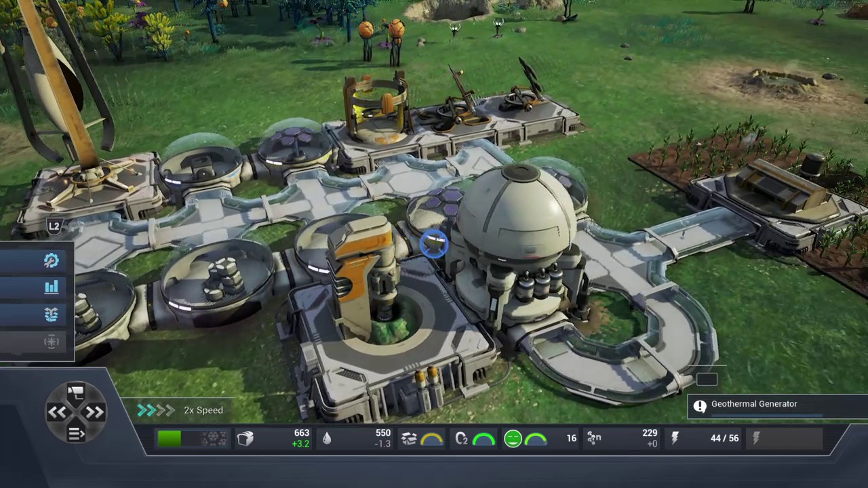Viewport: 868px width, 488px height.
Task: Select the nanites resource icon
Action: tap(594, 439)
